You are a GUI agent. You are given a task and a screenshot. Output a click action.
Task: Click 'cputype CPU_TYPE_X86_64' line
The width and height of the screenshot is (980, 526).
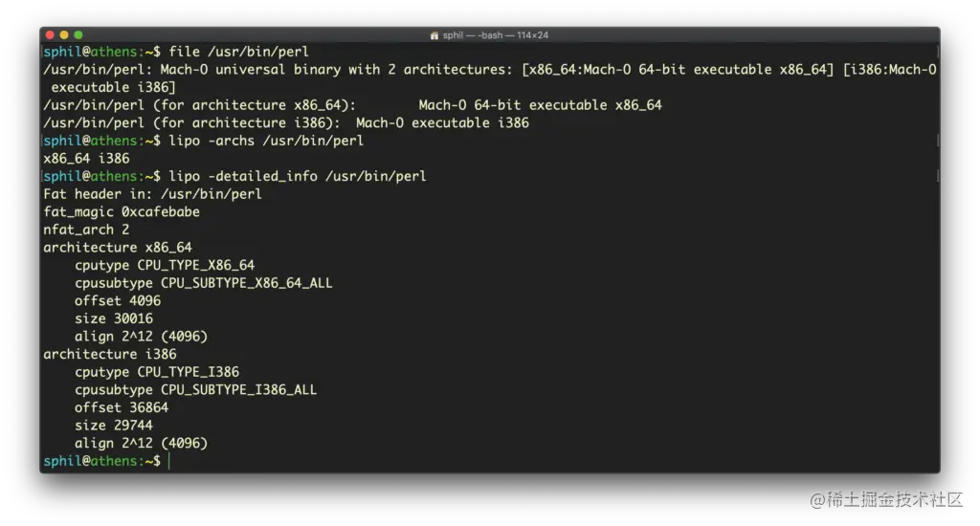165,265
